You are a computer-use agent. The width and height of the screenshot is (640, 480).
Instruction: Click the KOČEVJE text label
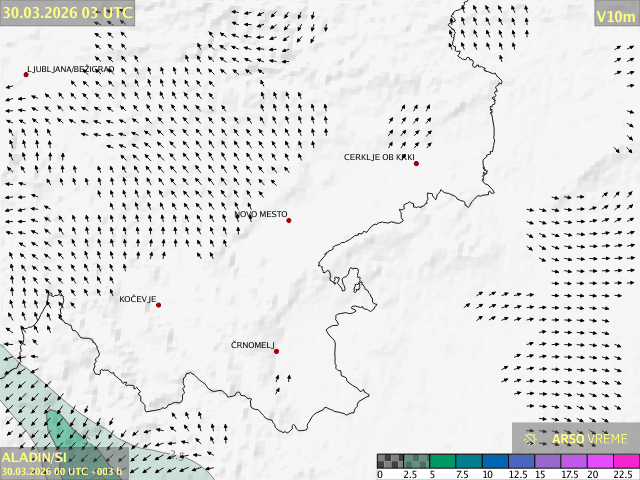coord(137,300)
